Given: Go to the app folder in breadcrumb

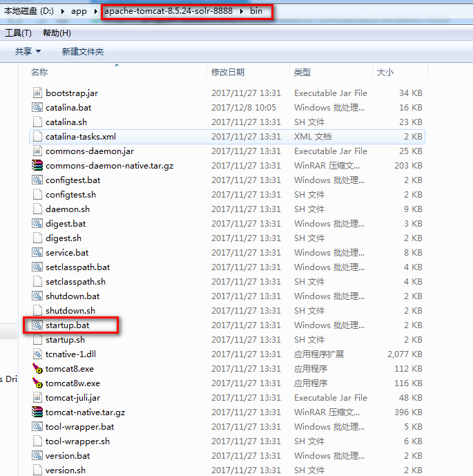Looking at the screenshot, I should (x=79, y=11).
